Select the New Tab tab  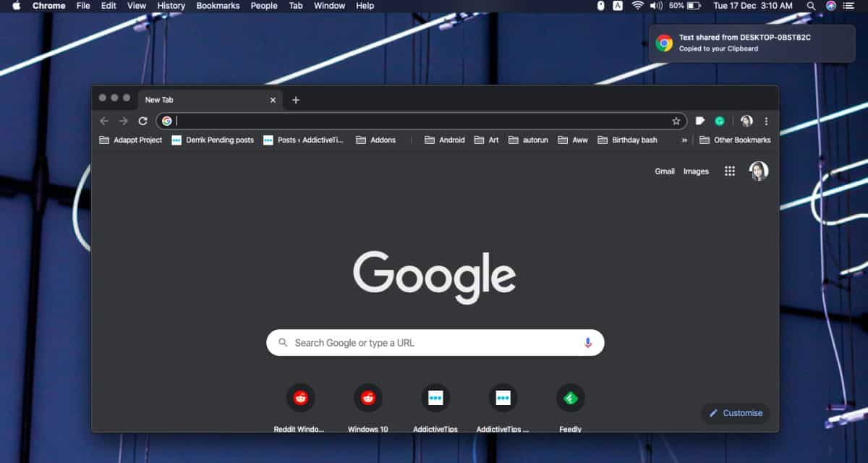click(210, 100)
